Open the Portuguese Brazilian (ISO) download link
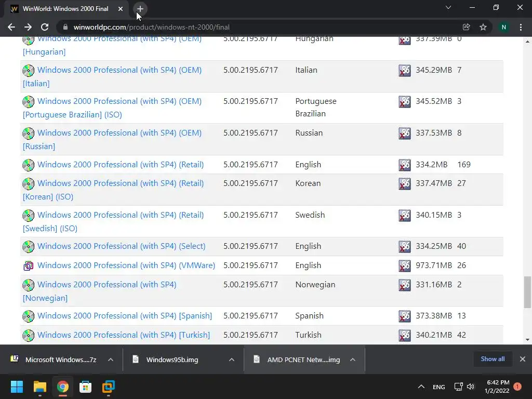The height and width of the screenshot is (399, 532). [112, 108]
